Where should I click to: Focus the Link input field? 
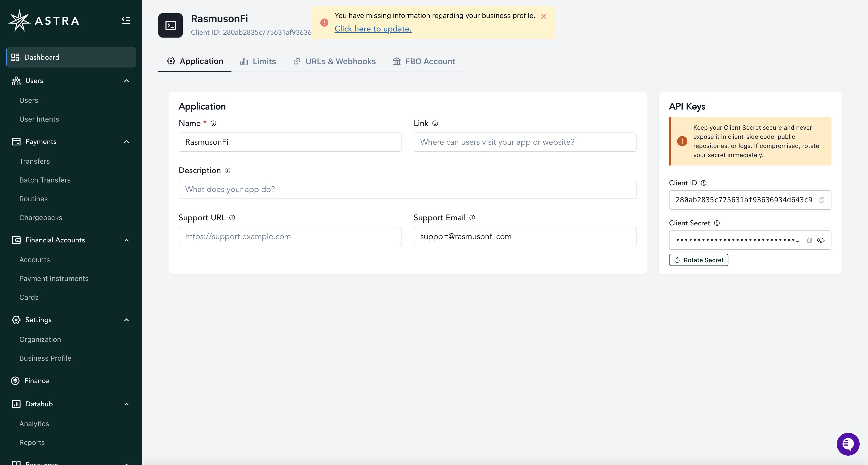[x=525, y=142]
